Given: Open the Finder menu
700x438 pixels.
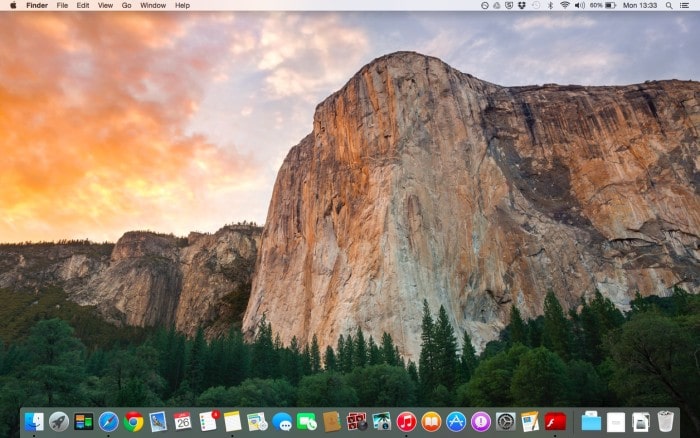Looking at the screenshot, I should (x=37, y=5).
